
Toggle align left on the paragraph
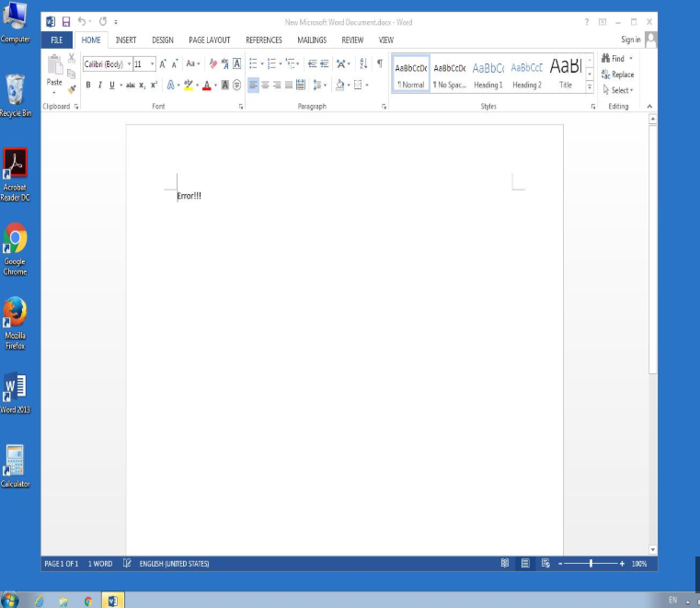(253, 85)
